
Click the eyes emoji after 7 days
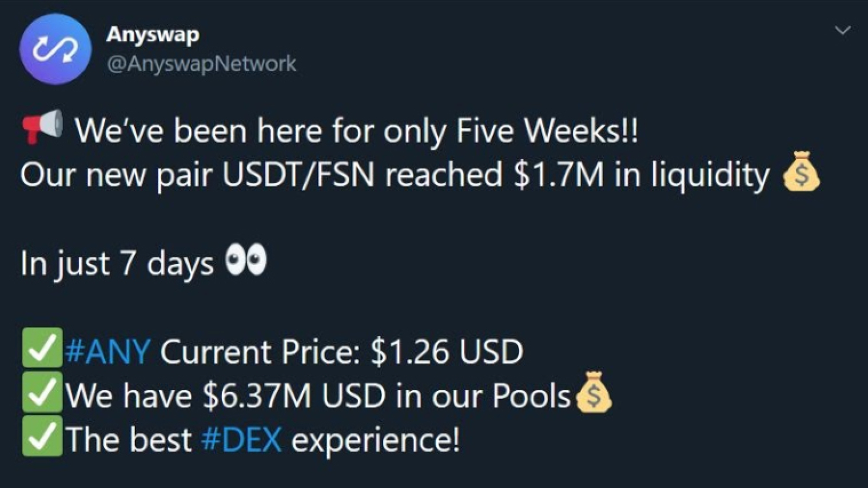(246, 259)
